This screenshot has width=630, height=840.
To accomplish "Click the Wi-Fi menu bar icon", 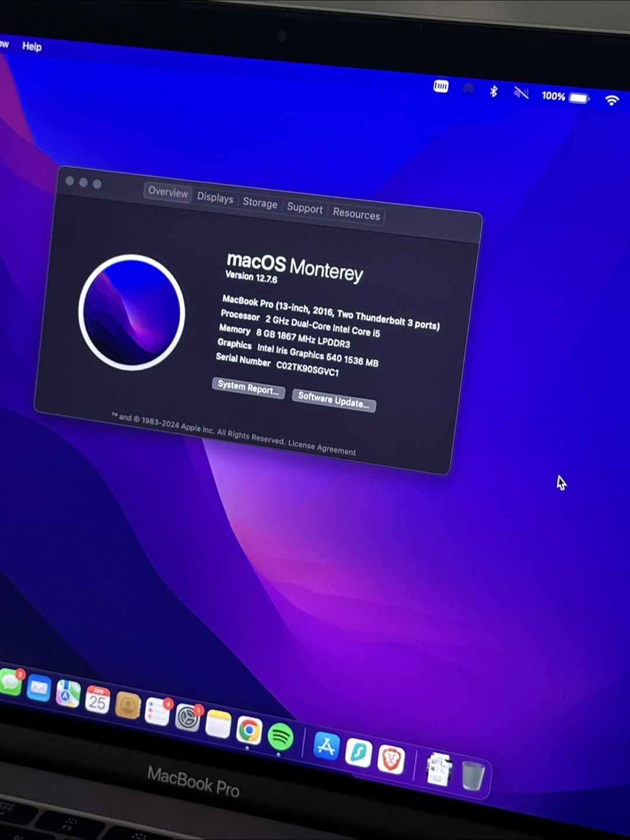I will click(611, 100).
